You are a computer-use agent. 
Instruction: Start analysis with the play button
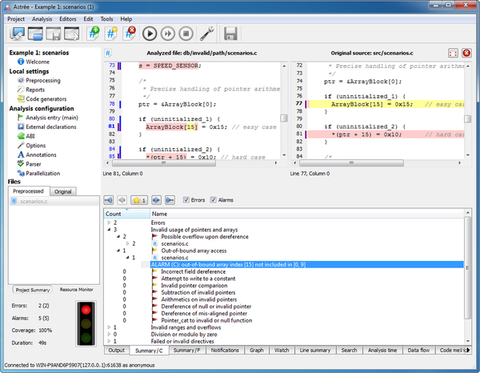pos(150,34)
